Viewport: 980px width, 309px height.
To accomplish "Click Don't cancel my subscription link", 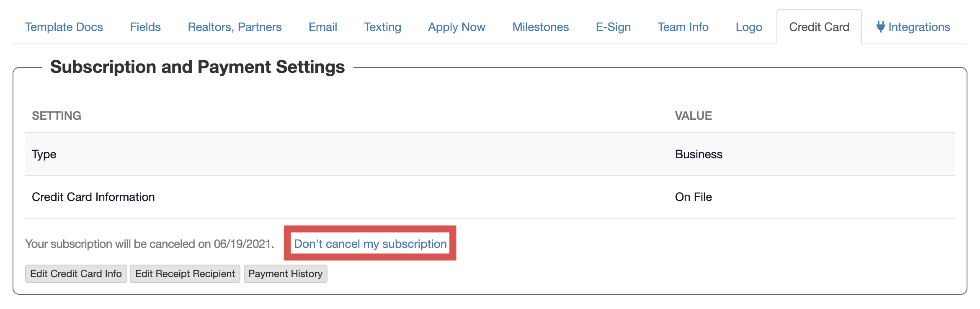I will 370,244.
